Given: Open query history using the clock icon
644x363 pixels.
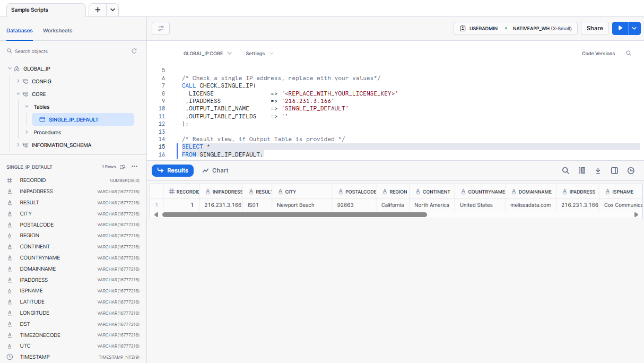Looking at the screenshot, I should [631, 170].
